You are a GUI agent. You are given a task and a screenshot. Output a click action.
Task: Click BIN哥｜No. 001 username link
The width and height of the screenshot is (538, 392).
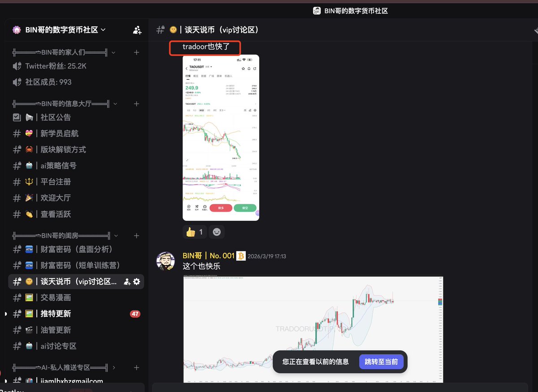[208, 256]
